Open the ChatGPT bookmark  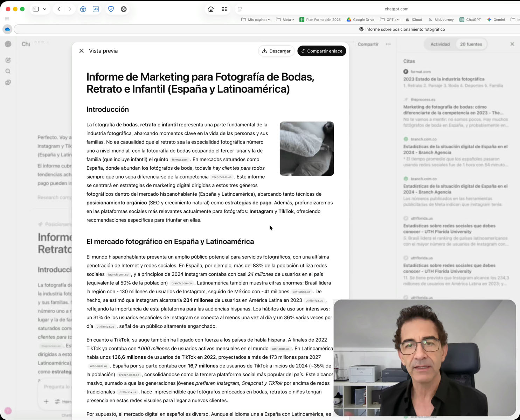[470, 20]
